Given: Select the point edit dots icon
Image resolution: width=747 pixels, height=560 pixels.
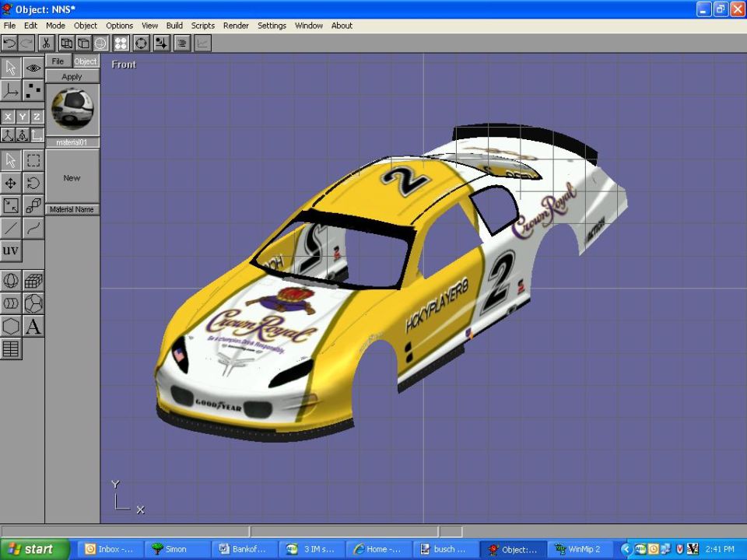Looking at the screenshot, I should (x=33, y=90).
